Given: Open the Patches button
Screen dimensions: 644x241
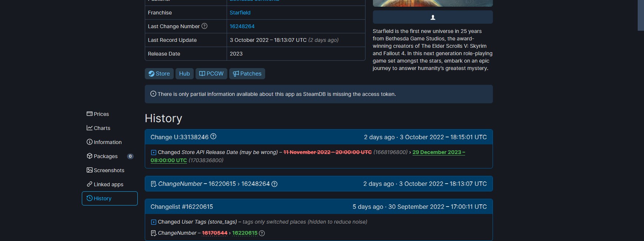Looking at the screenshot, I should [x=247, y=74].
